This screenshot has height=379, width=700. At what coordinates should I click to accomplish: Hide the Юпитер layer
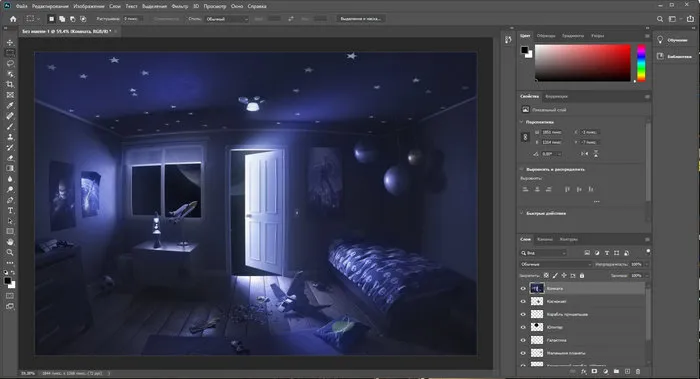point(523,327)
